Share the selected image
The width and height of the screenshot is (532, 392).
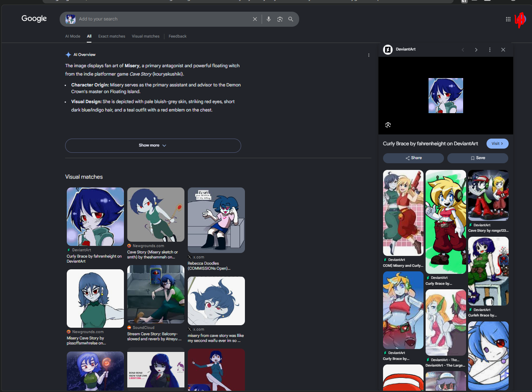click(413, 158)
